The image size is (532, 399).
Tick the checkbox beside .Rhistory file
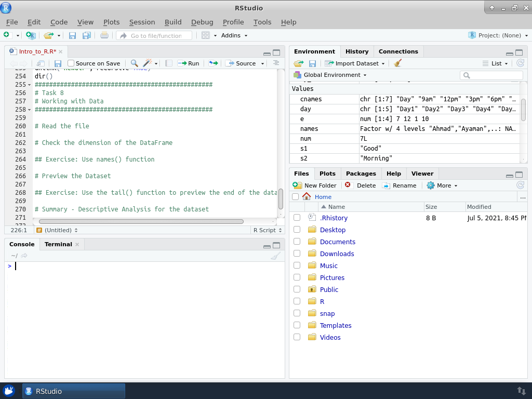point(297,218)
